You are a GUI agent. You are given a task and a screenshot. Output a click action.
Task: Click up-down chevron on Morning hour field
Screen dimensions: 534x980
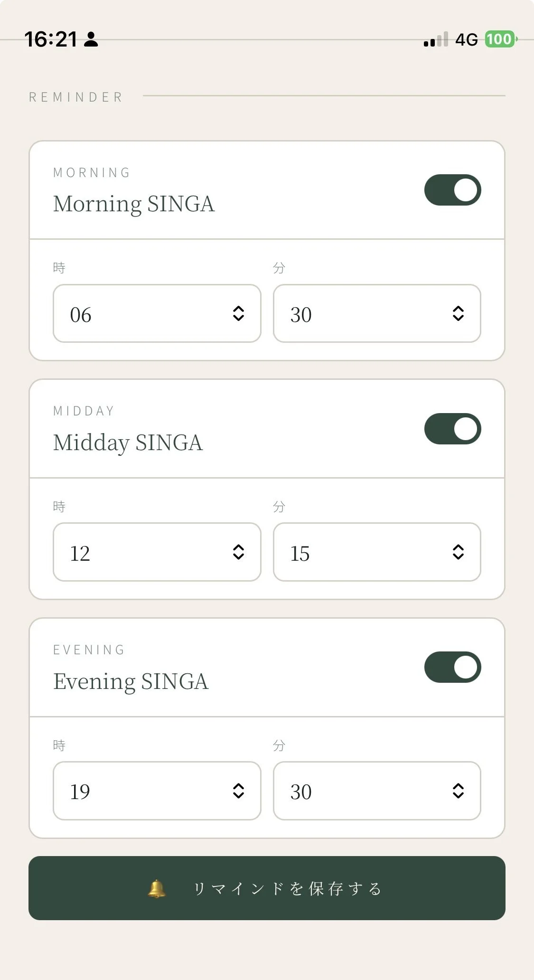pos(238,313)
